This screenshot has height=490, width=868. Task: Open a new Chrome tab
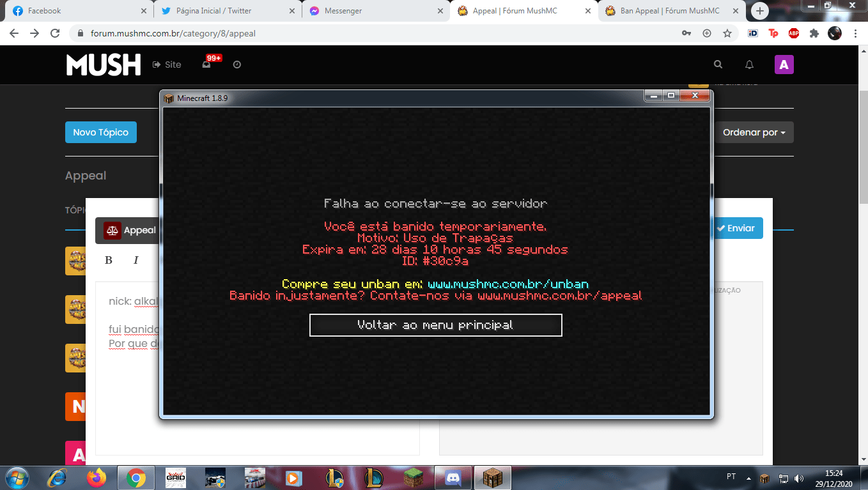click(759, 11)
